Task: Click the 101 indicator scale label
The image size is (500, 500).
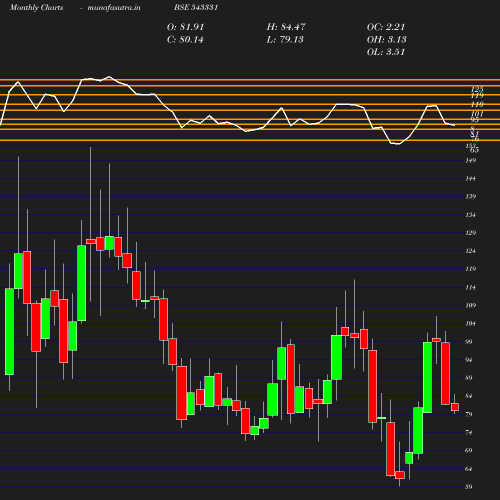Action: [x=477, y=114]
